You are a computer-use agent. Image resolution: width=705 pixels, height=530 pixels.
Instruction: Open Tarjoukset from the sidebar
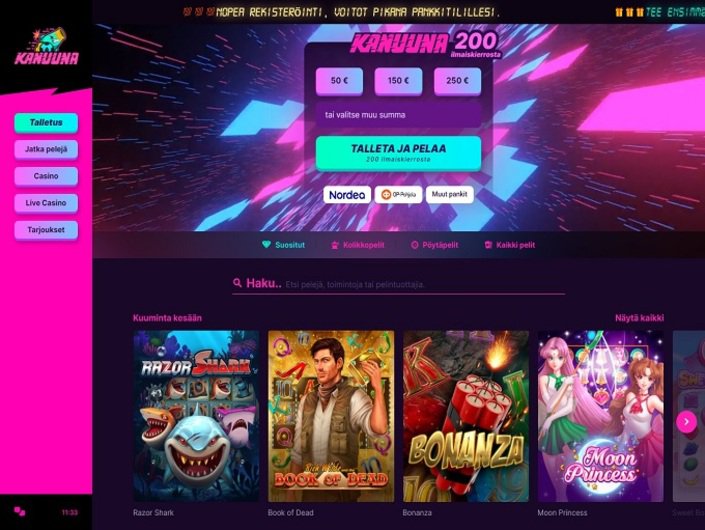[46, 230]
